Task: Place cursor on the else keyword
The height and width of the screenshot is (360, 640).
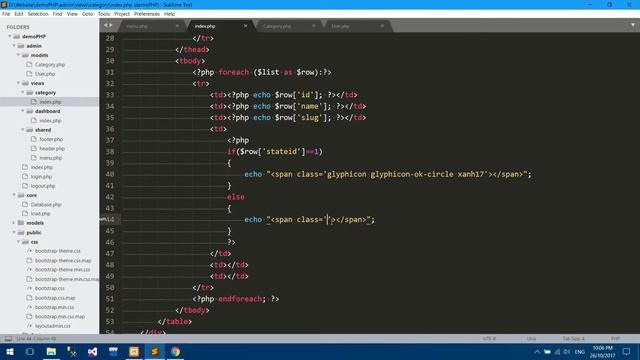Action: (x=236, y=197)
